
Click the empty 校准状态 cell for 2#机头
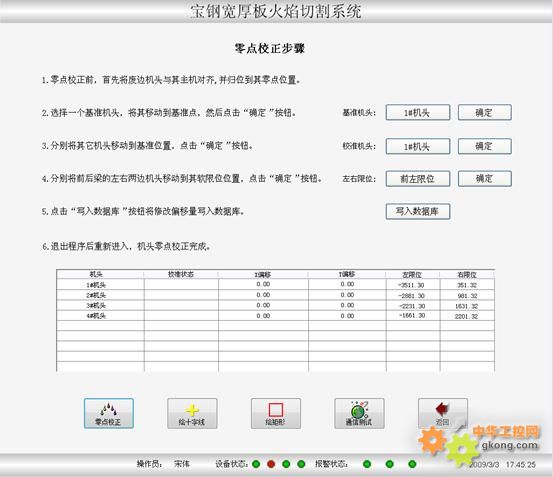tap(181, 295)
